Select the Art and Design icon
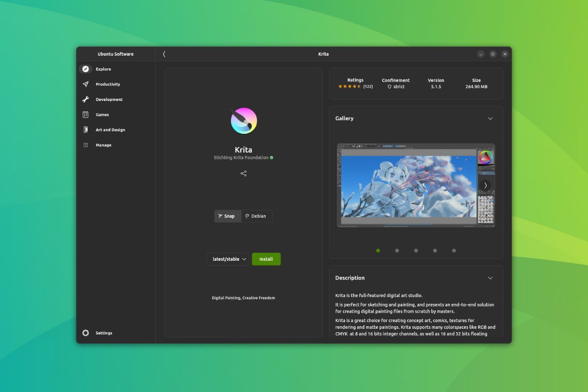Image resolution: width=588 pixels, height=392 pixels. pos(85,129)
